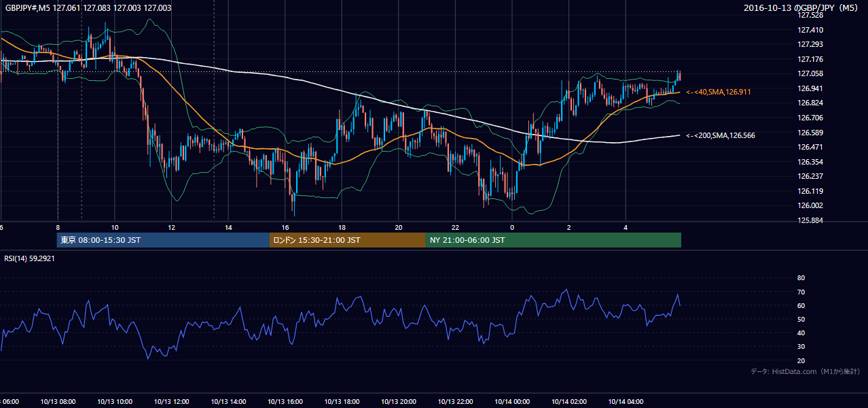The height and width of the screenshot is (408, 868).
Task: Click hour marker 22 under the price chart
Action: (x=455, y=228)
